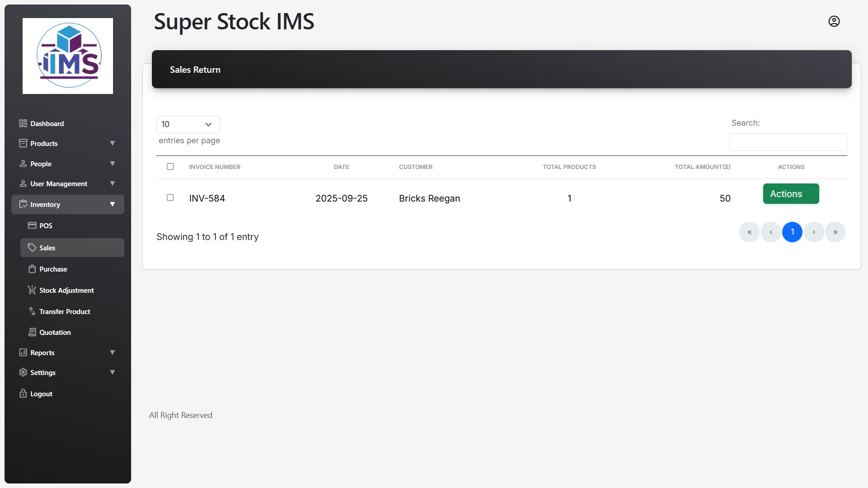Tick the select-all header checkbox
Screen dimensions: 868x488
(x=170, y=167)
